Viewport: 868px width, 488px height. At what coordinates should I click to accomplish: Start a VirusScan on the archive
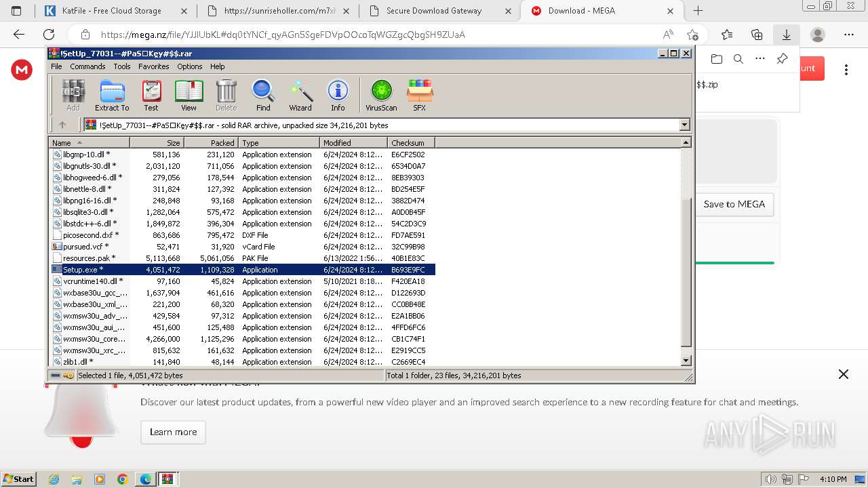381,96
